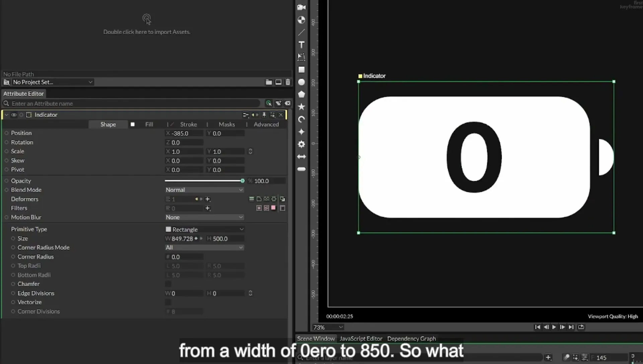Select the Arc shape tool
The width and height of the screenshot is (643, 364).
click(301, 119)
